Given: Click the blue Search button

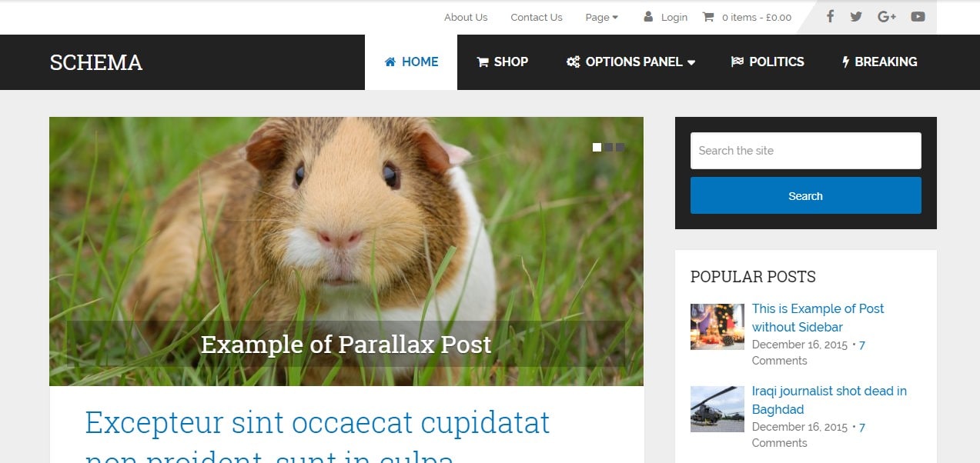Looking at the screenshot, I should click(805, 195).
